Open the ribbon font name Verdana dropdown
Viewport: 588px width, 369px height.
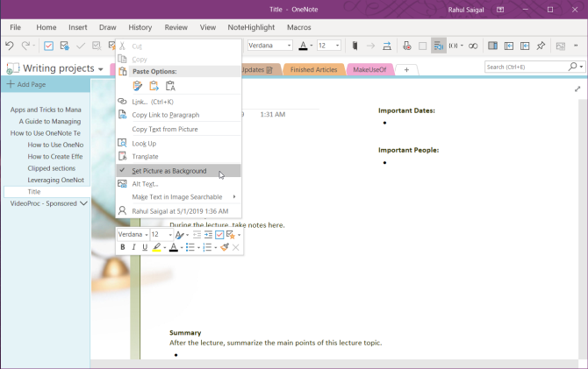pyautogui.click(x=289, y=46)
